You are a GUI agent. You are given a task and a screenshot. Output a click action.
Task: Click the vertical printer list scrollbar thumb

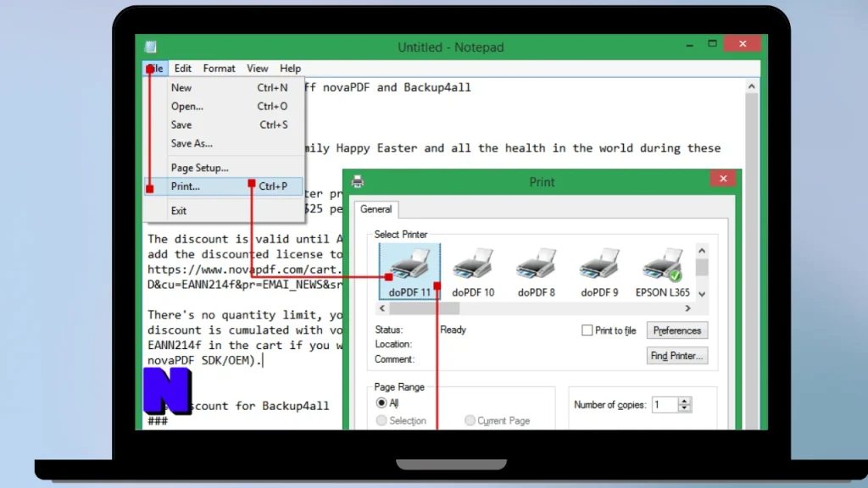[702, 267]
